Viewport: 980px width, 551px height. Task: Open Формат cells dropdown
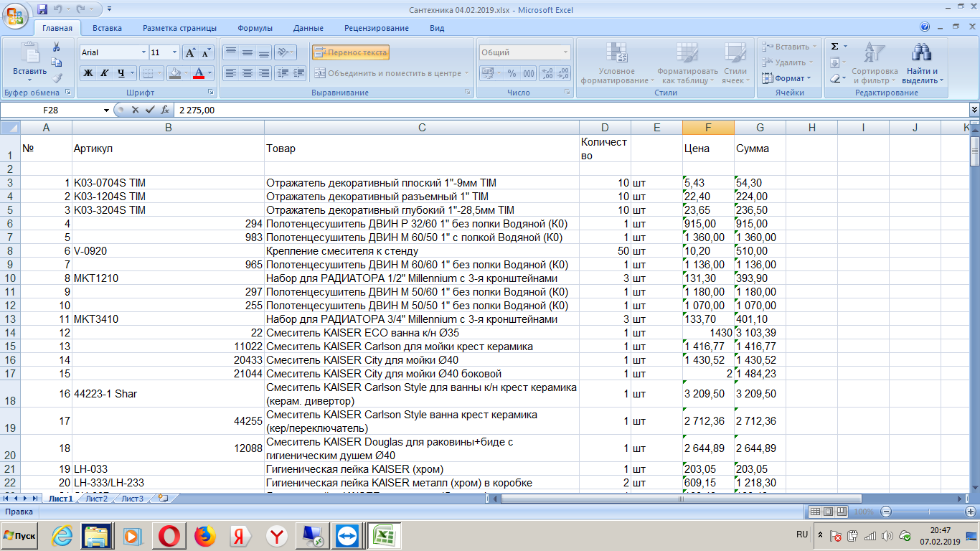(x=786, y=78)
